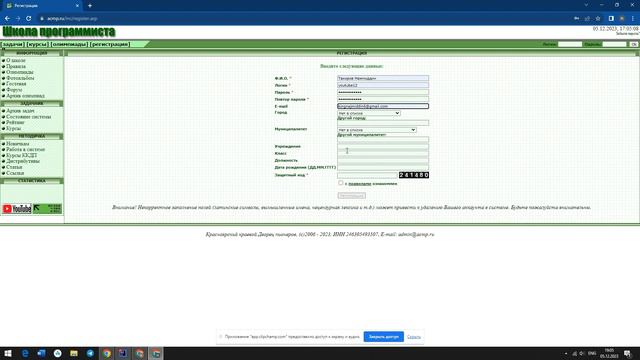Open the Правила sidebar link
The height and width of the screenshot is (360, 640).
tap(16, 66)
